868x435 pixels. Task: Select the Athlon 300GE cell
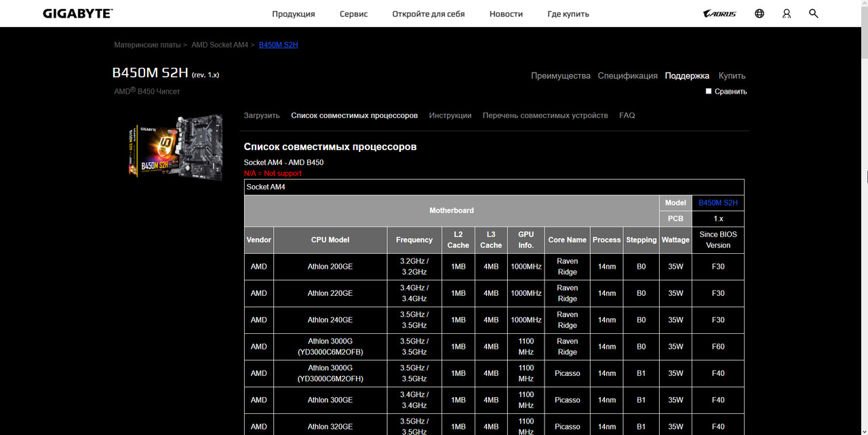330,400
